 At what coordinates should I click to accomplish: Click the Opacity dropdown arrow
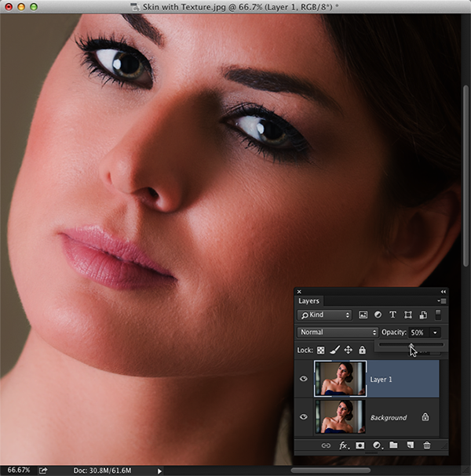[x=436, y=332]
